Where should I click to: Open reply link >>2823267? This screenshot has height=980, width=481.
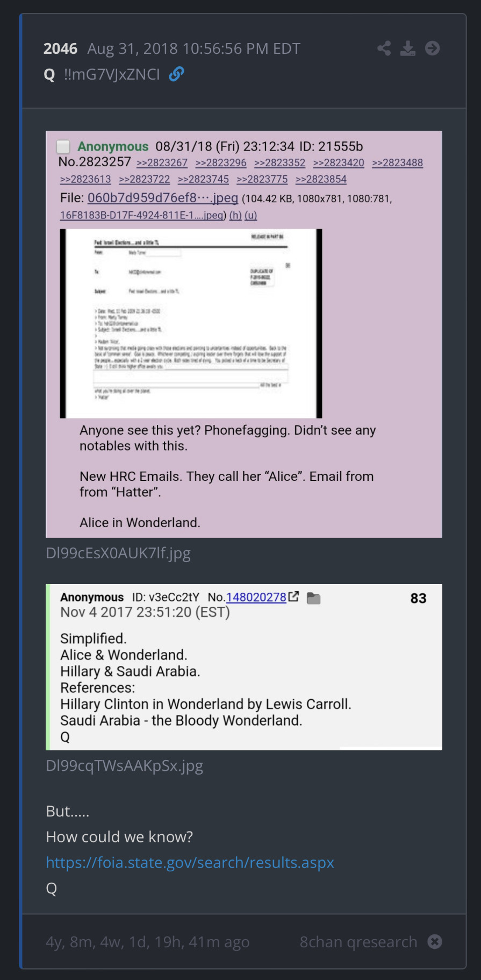tap(162, 162)
